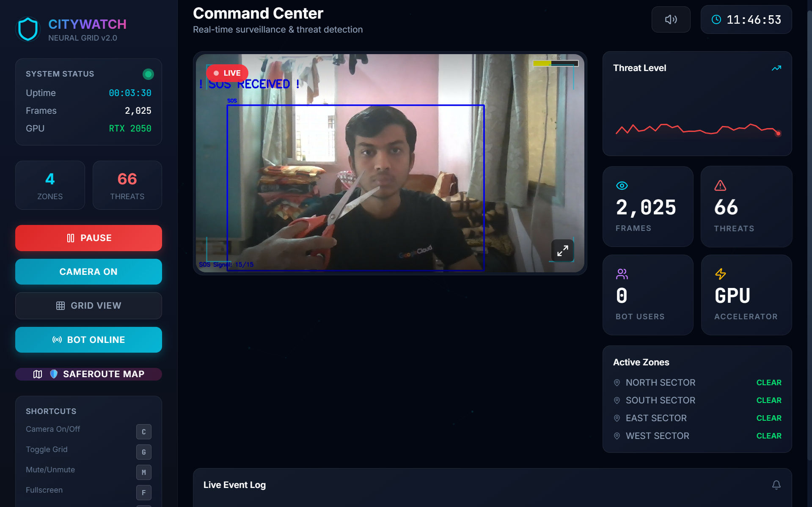812x507 pixels.
Task: Click the Bot Users people icon
Action: coord(622,274)
